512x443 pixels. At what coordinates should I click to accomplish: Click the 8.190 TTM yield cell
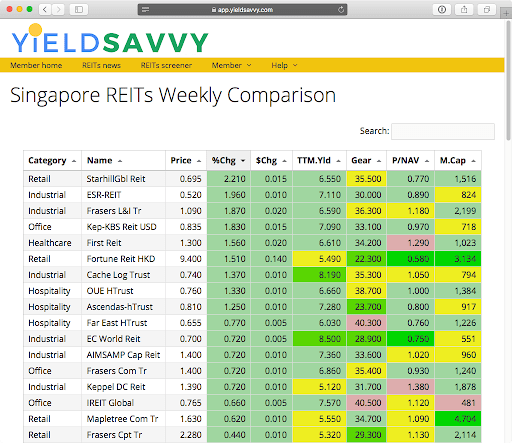point(319,275)
